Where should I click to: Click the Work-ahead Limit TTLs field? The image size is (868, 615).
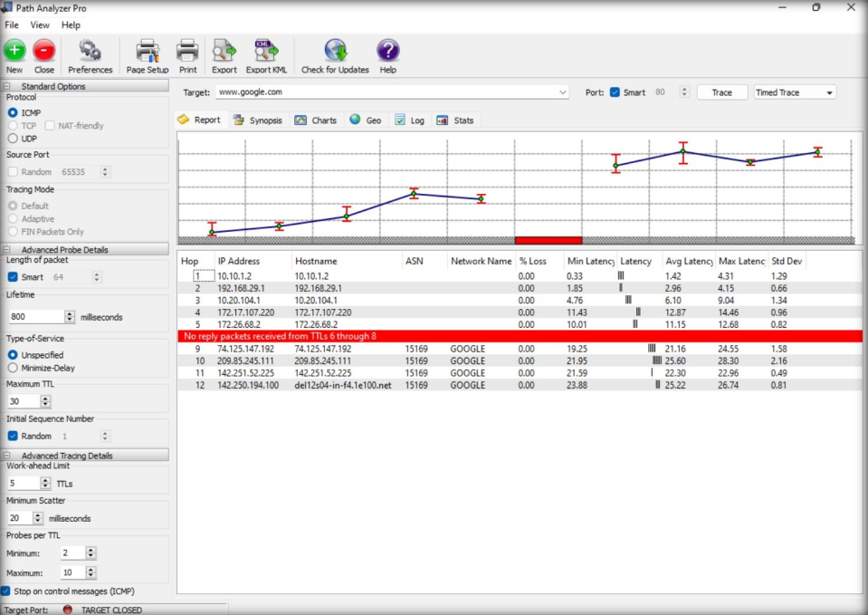pos(24,484)
